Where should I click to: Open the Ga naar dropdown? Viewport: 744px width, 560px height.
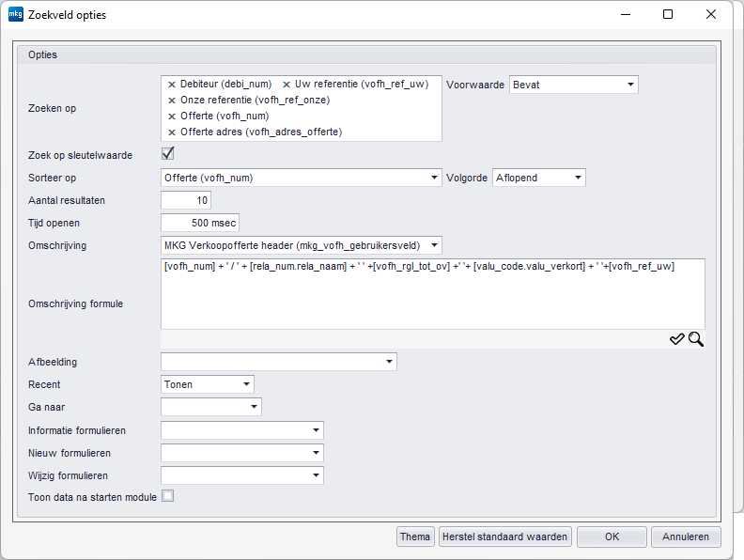211,407
